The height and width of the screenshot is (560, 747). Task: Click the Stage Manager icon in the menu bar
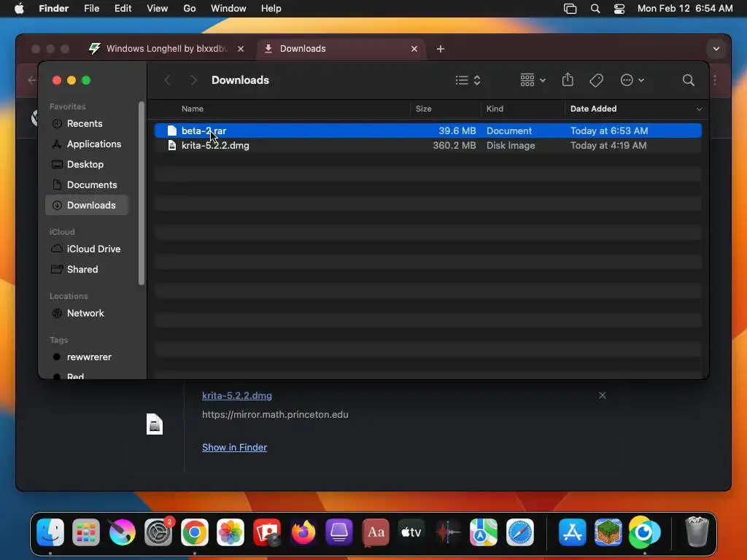(x=570, y=9)
